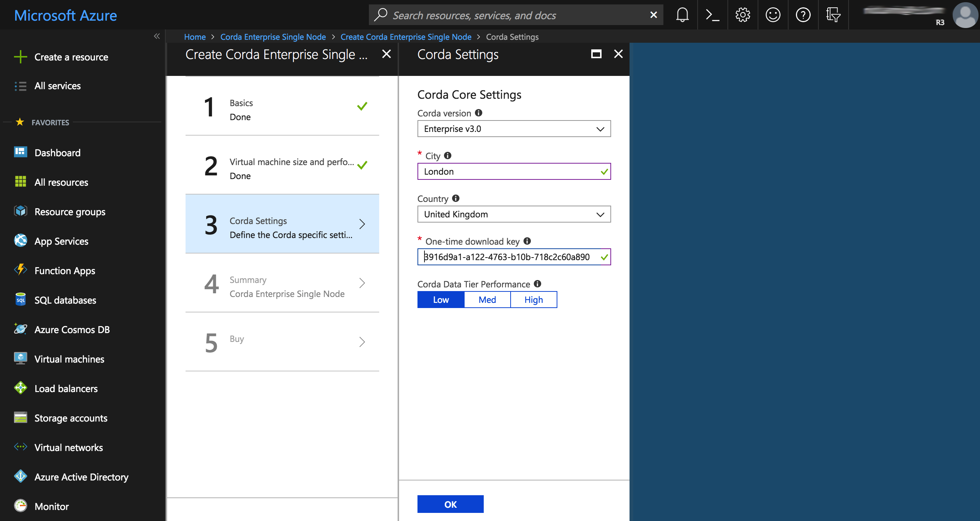Click the SQL databases icon

(x=21, y=299)
